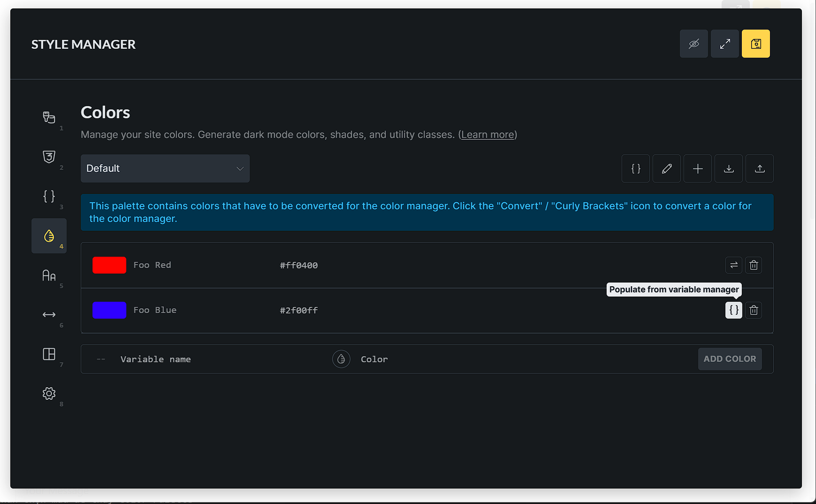
Task: Click the download palette icon
Action: [x=728, y=168]
